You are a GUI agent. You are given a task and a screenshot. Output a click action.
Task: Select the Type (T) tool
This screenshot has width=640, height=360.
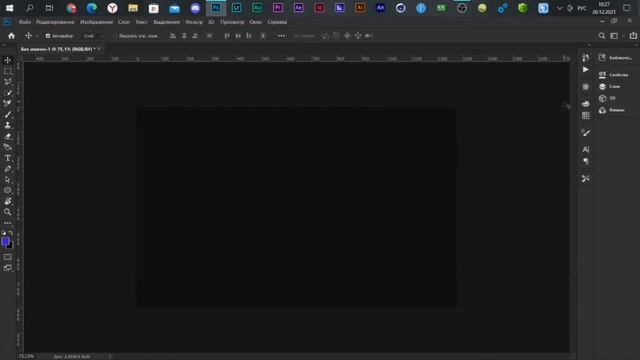7,158
